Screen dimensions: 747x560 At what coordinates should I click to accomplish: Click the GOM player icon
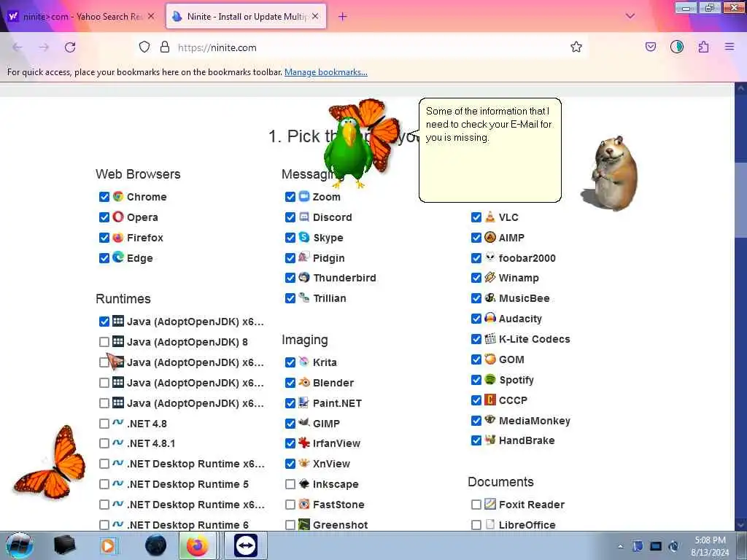490,359
